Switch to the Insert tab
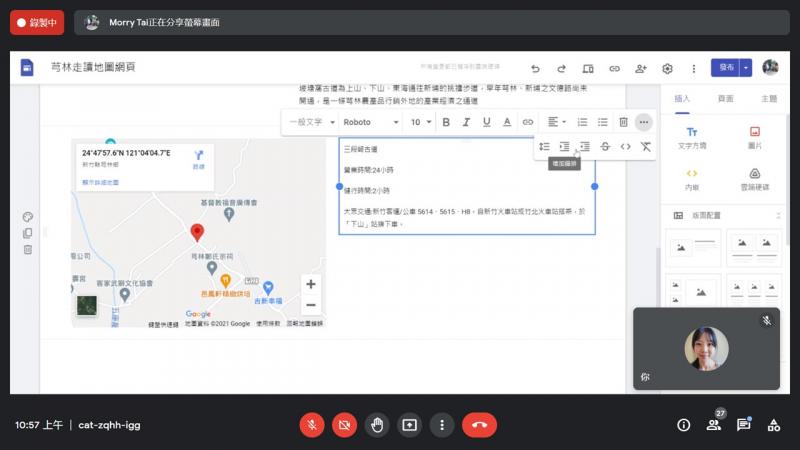This screenshot has height=450, width=800. tap(682, 99)
